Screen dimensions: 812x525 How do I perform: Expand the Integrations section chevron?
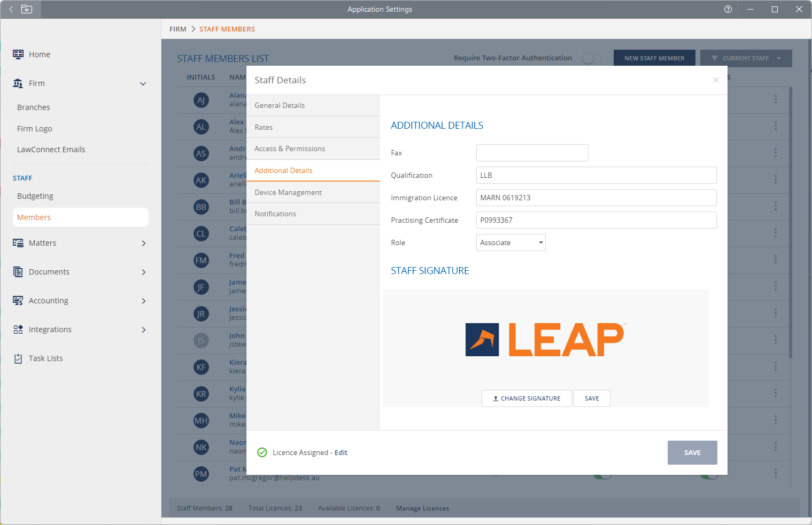click(143, 330)
